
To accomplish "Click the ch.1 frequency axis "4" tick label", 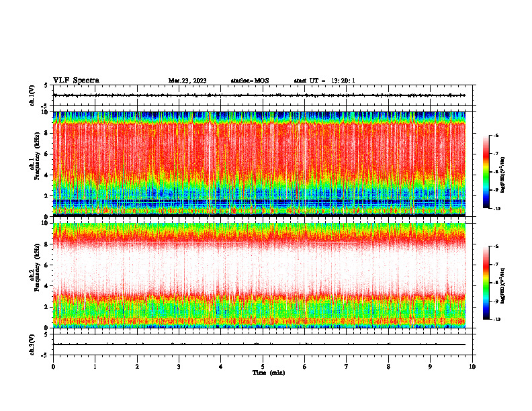I will tap(47, 175).
